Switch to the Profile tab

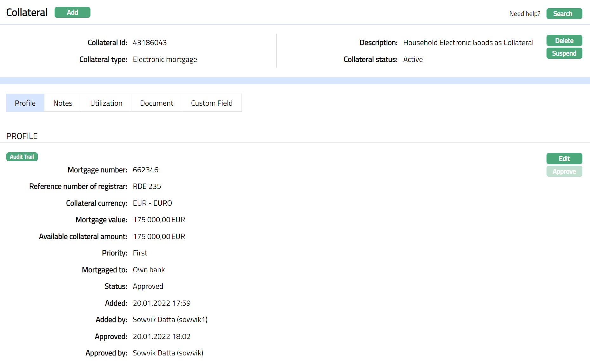click(x=25, y=103)
